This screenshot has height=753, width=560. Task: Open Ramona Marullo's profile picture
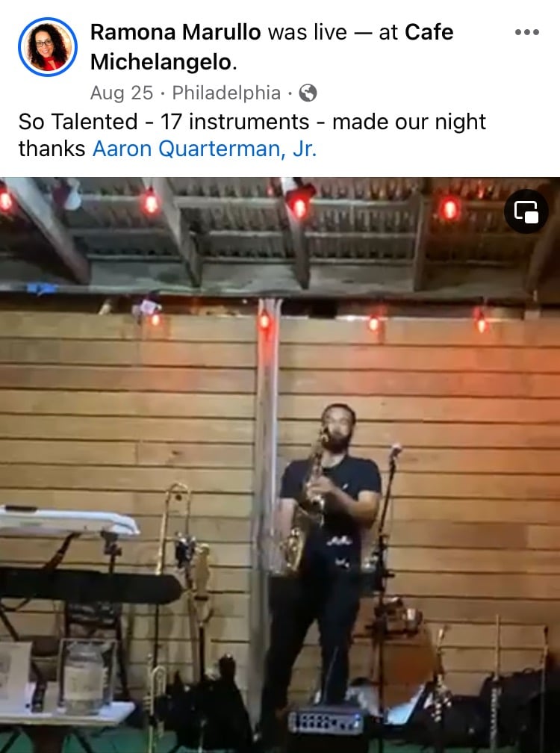pos(48,47)
